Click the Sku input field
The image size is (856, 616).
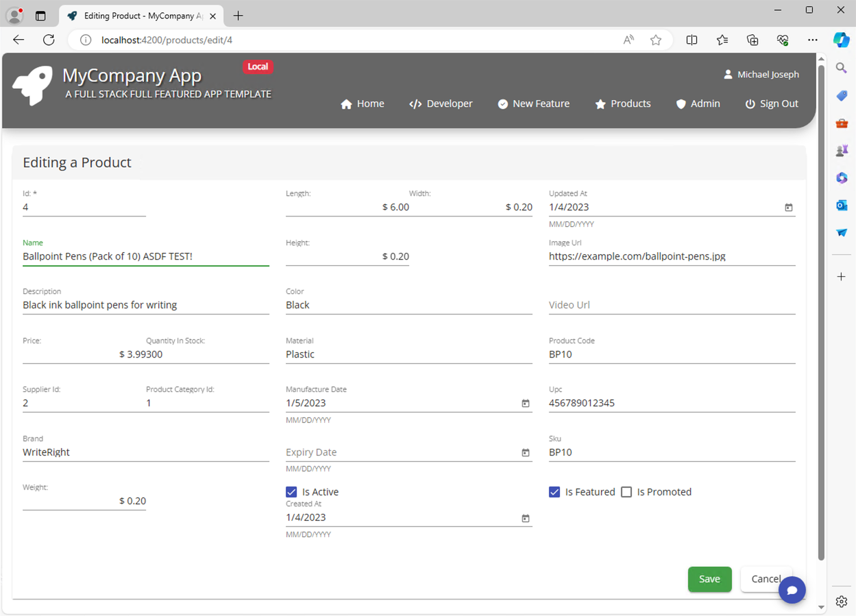click(672, 452)
